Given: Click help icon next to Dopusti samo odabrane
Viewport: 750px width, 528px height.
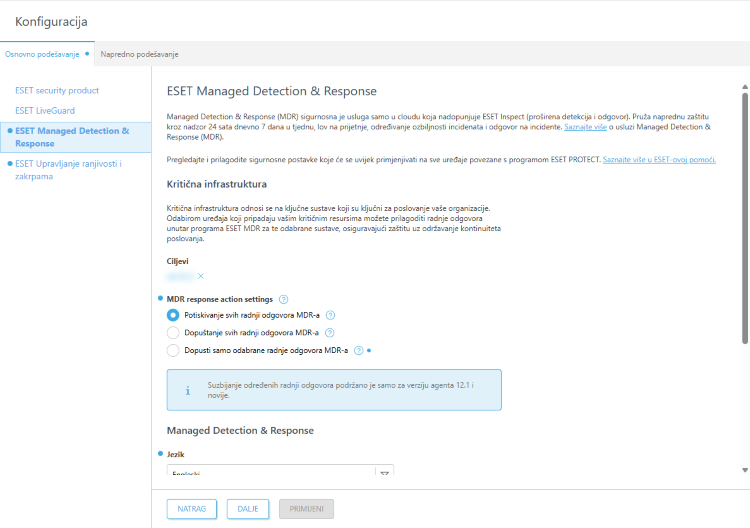Looking at the screenshot, I should [x=358, y=351].
